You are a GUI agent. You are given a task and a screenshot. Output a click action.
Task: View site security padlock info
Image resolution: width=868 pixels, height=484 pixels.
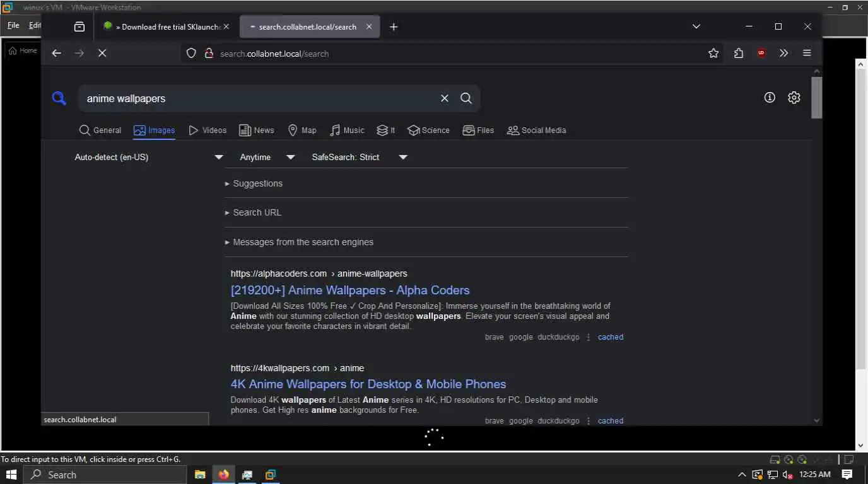(x=209, y=54)
